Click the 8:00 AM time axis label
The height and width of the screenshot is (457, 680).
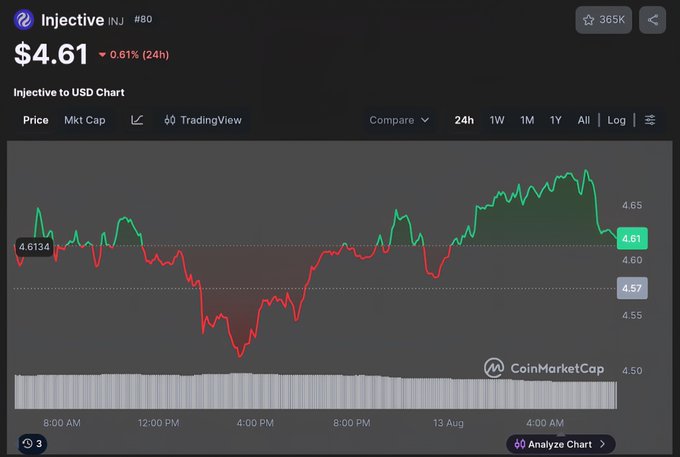point(62,423)
